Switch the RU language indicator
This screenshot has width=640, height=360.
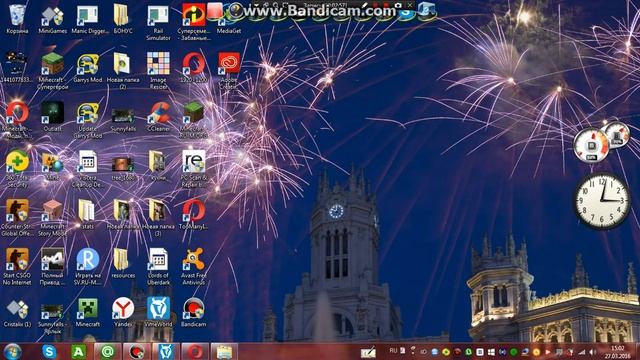click(393, 351)
